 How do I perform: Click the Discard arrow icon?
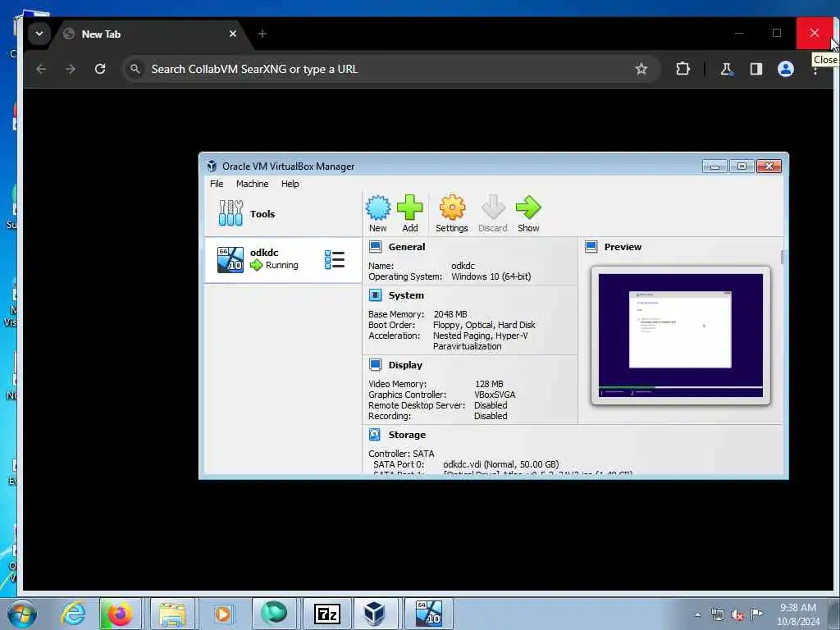tap(493, 208)
